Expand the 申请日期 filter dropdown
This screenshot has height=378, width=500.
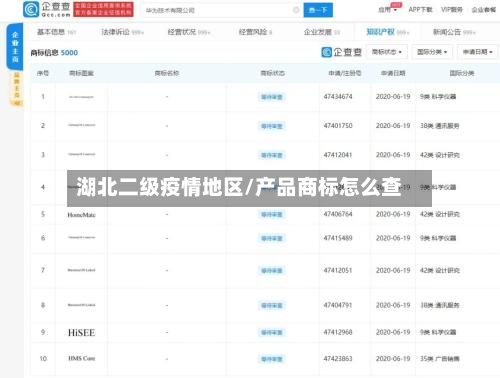tap(477, 52)
